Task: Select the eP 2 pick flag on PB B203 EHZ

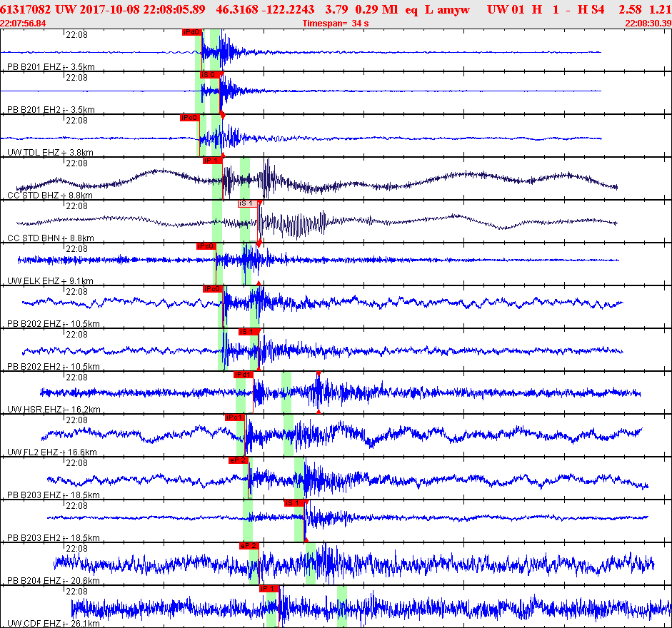Action: click(239, 460)
